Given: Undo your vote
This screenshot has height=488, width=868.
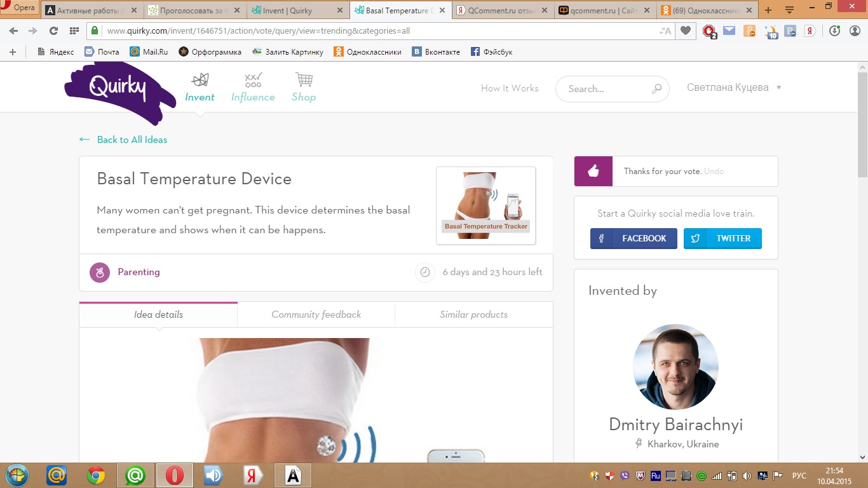Looking at the screenshot, I should tap(714, 172).
